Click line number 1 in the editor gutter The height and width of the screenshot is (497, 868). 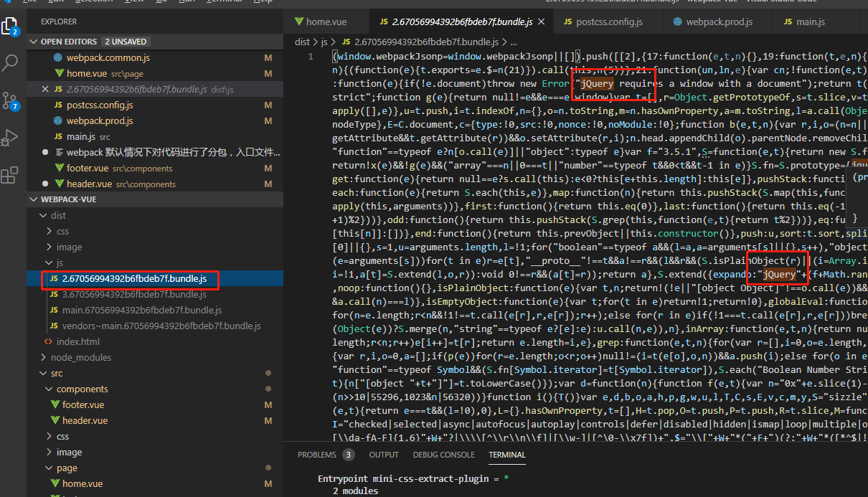click(311, 56)
